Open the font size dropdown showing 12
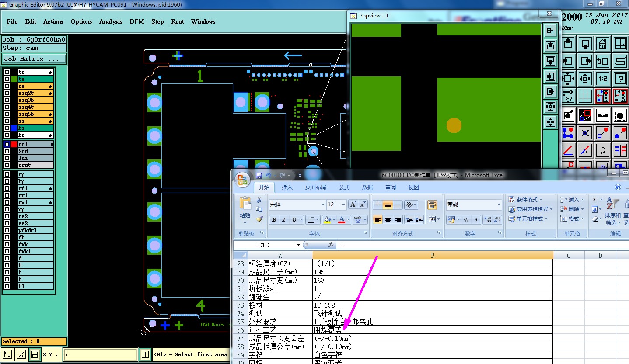This screenshot has width=629, height=364. [x=343, y=205]
